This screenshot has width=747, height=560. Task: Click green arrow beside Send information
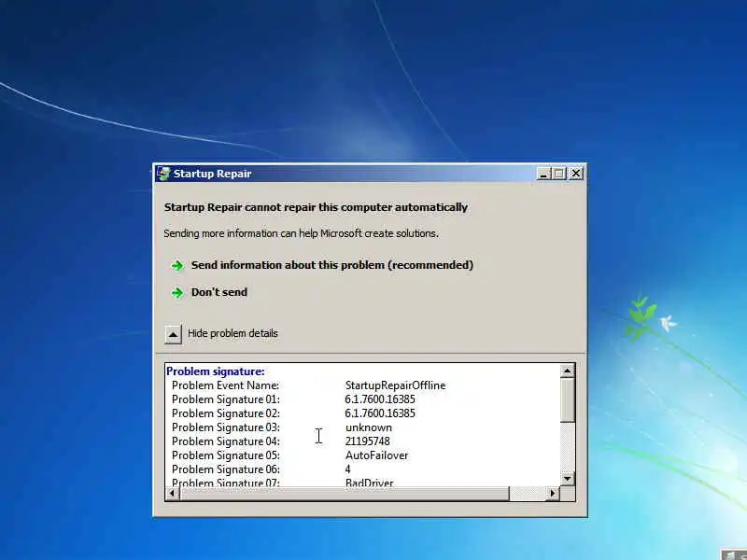(x=177, y=266)
